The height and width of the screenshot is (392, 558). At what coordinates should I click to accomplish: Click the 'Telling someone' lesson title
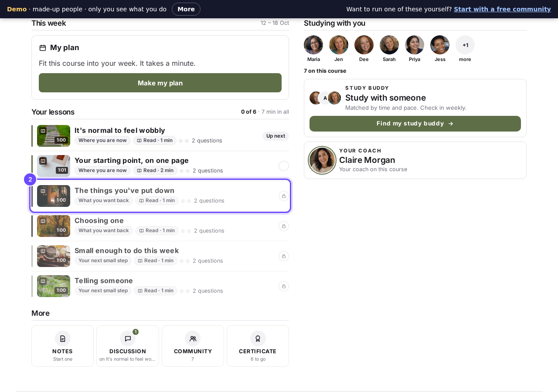[x=104, y=280]
